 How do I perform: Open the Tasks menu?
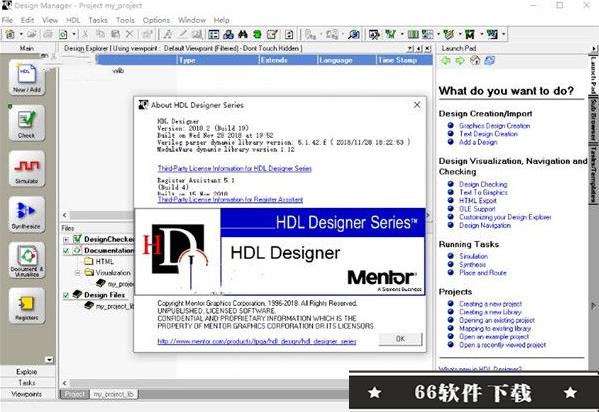[98, 20]
